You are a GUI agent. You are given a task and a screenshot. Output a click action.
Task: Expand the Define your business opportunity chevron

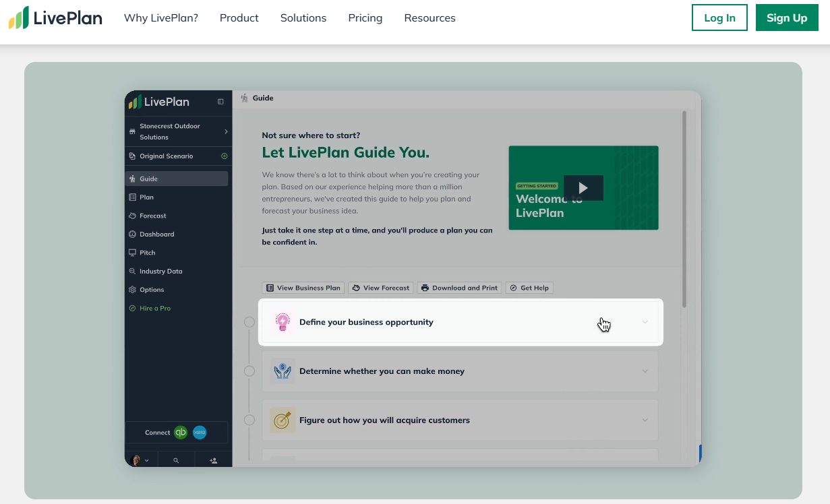coord(645,322)
